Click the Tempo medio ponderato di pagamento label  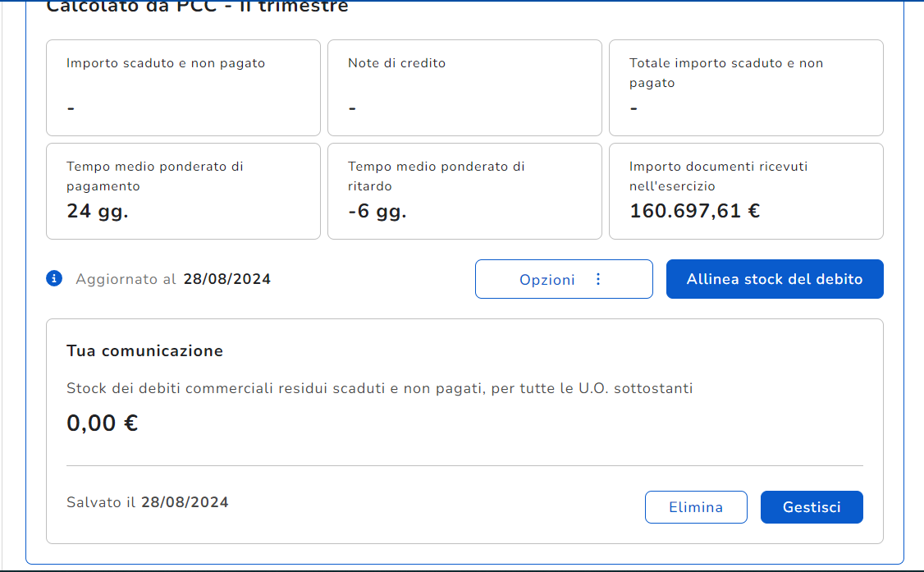pyautogui.click(x=154, y=176)
